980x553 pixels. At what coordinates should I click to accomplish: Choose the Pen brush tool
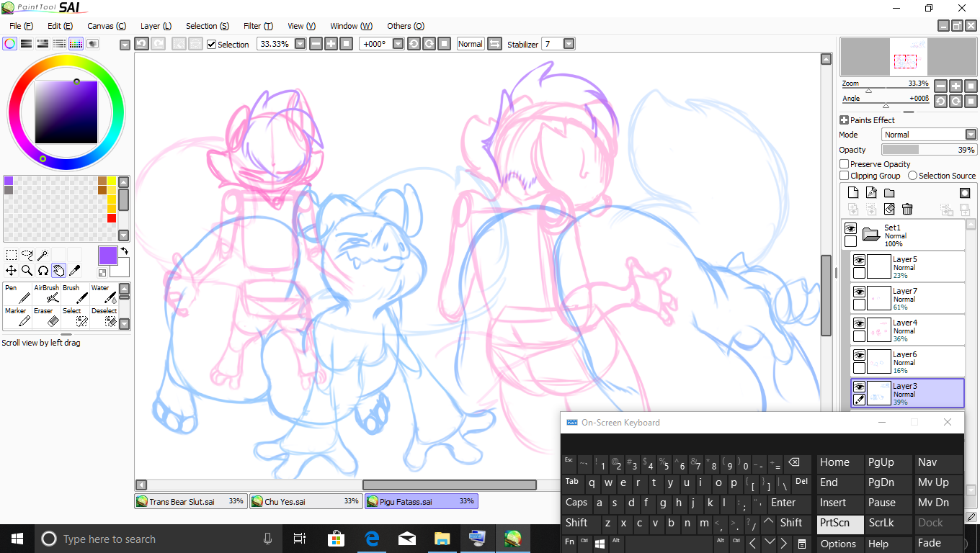(17, 293)
